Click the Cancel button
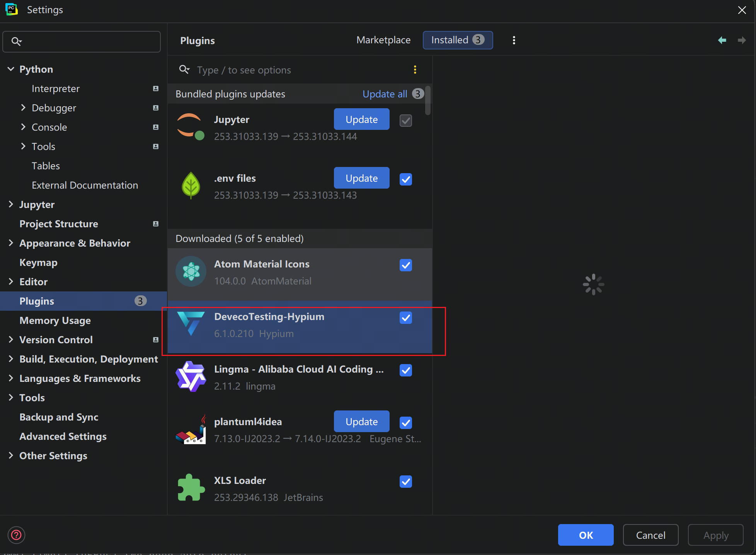The image size is (756, 555). (650, 535)
